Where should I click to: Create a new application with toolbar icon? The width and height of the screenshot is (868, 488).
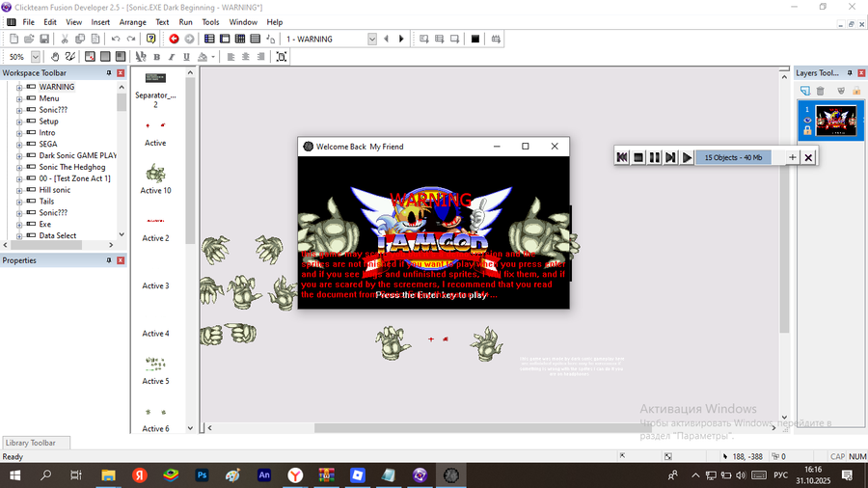point(14,39)
